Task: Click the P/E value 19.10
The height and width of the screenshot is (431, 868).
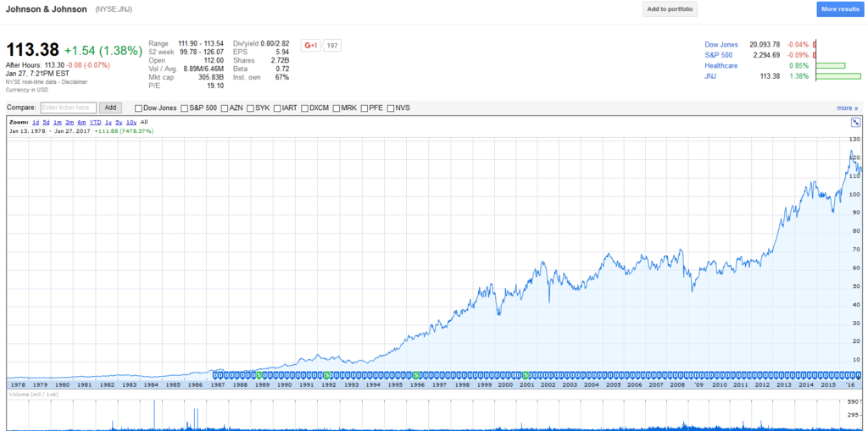Action: tap(214, 86)
